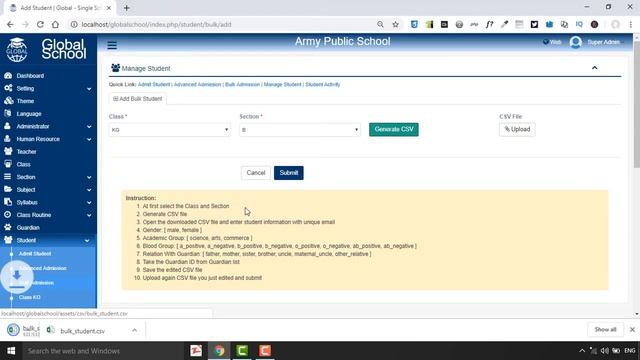The width and height of the screenshot is (640, 360).
Task: Open Class in the sidebar
Action: click(24, 164)
